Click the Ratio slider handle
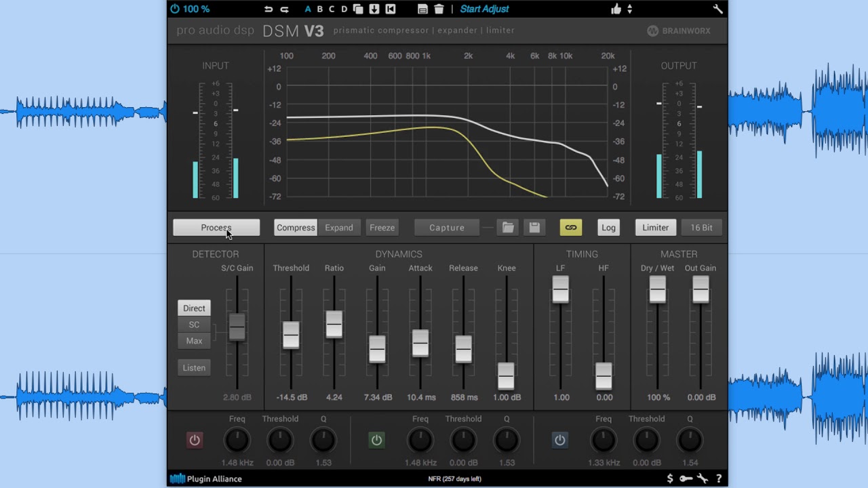This screenshot has height=488, width=868. [334, 324]
